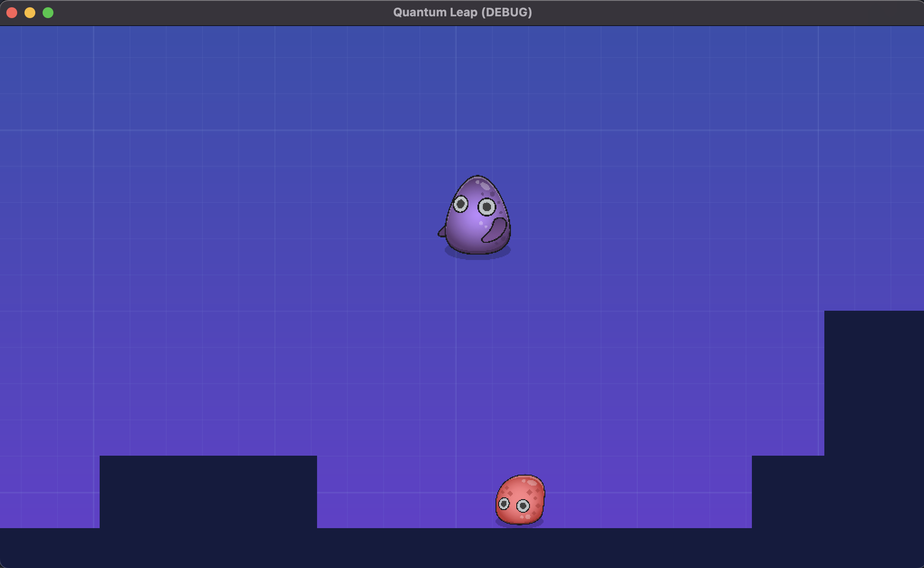Click the purple slime's left eye

[x=461, y=204]
